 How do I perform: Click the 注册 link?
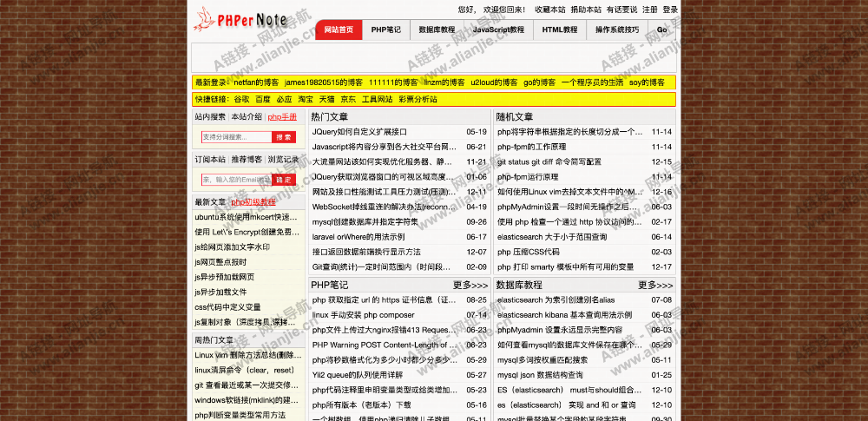650,10
